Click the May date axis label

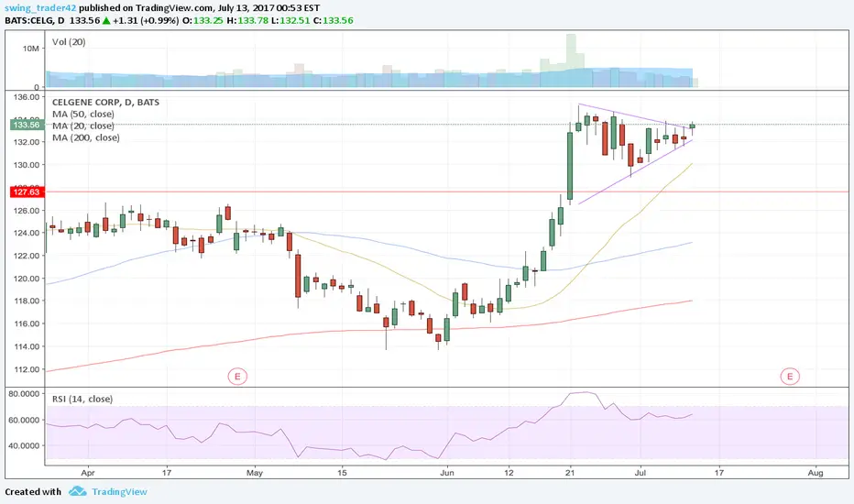255,473
